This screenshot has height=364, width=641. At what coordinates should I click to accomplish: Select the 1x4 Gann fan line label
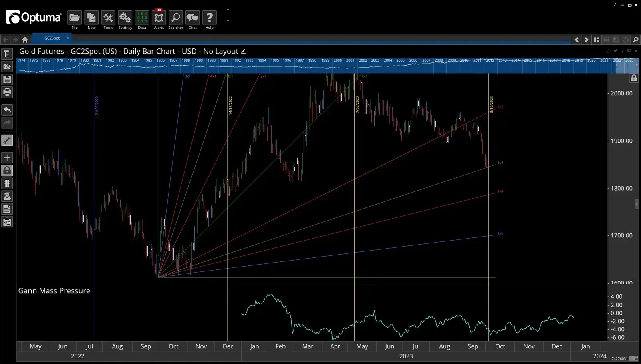click(500, 191)
